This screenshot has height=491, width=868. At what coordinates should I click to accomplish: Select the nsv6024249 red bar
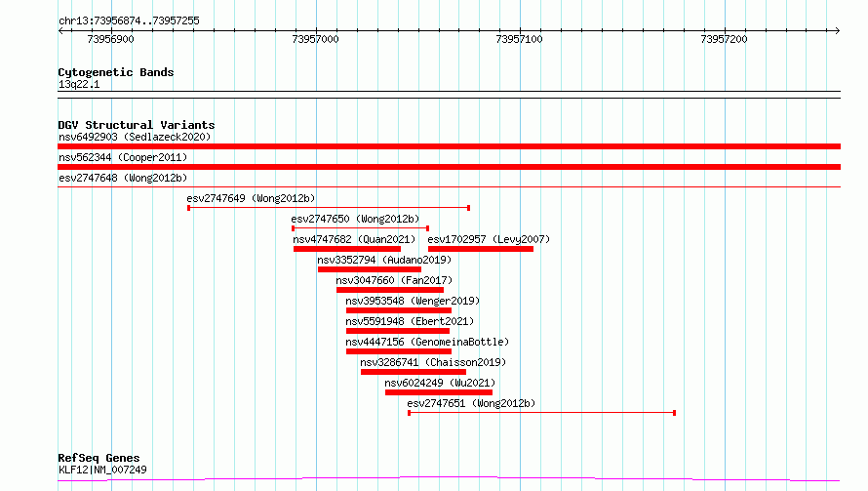point(439,392)
